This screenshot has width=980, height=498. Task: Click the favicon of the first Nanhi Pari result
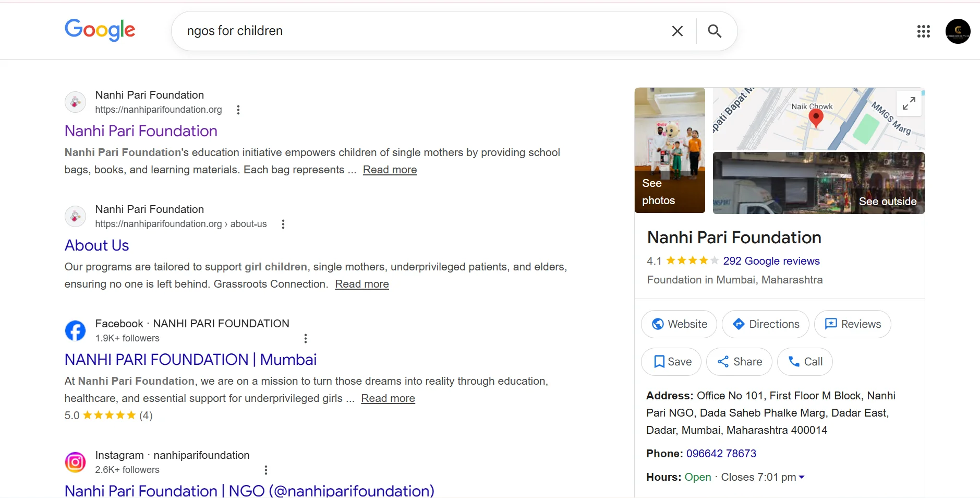click(x=75, y=102)
